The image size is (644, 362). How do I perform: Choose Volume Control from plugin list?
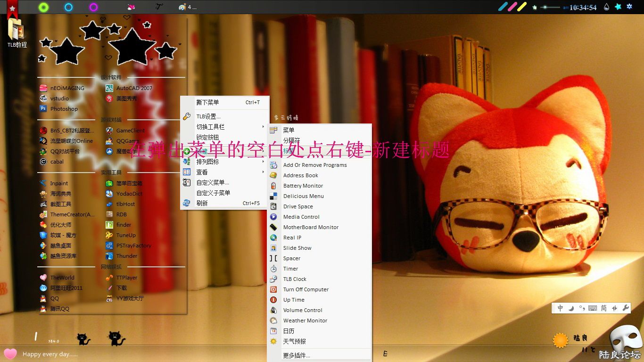[x=302, y=310]
